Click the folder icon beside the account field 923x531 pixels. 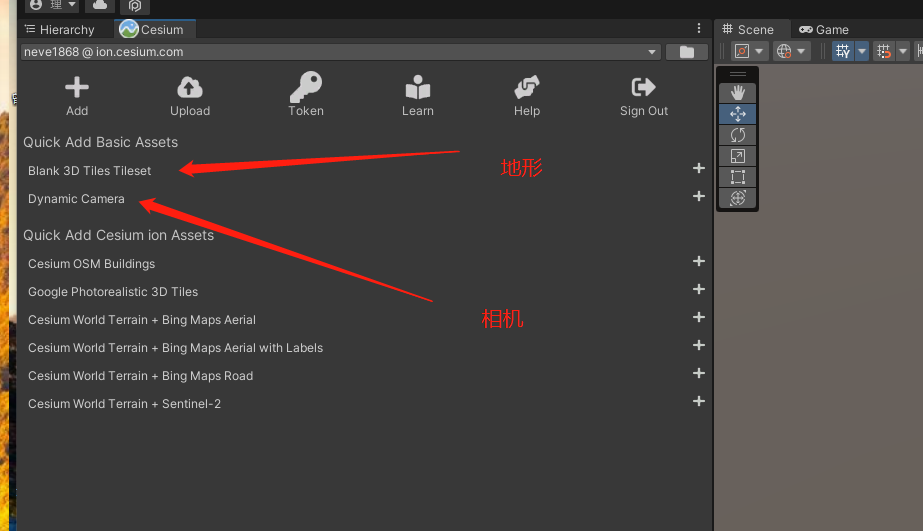[x=686, y=52]
